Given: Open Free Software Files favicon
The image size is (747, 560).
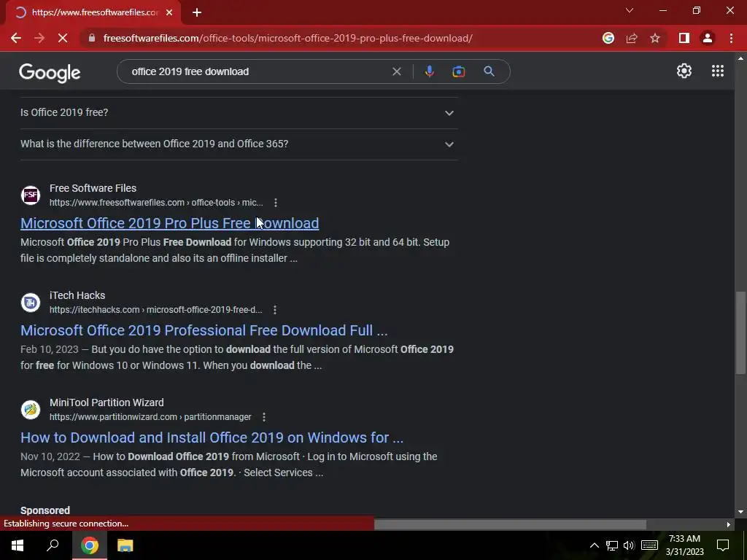Looking at the screenshot, I should [x=31, y=195].
